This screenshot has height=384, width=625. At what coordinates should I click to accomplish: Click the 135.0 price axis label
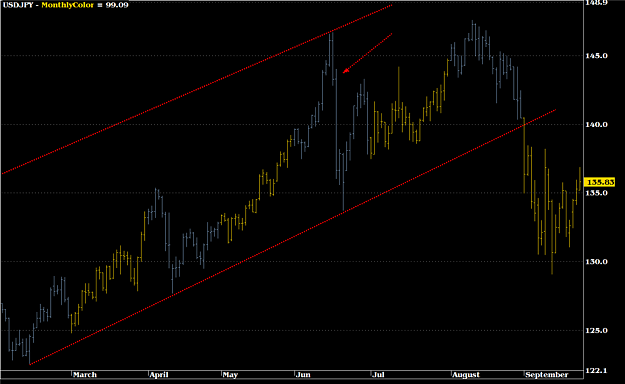point(596,193)
